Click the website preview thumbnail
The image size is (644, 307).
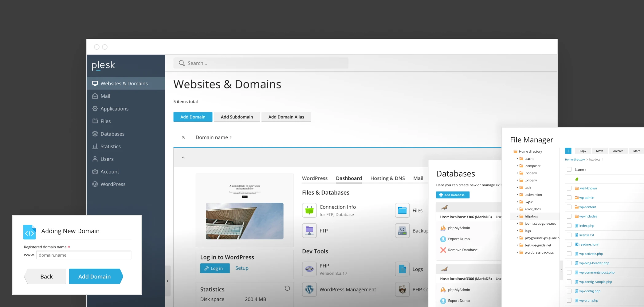[x=245, y=210]
